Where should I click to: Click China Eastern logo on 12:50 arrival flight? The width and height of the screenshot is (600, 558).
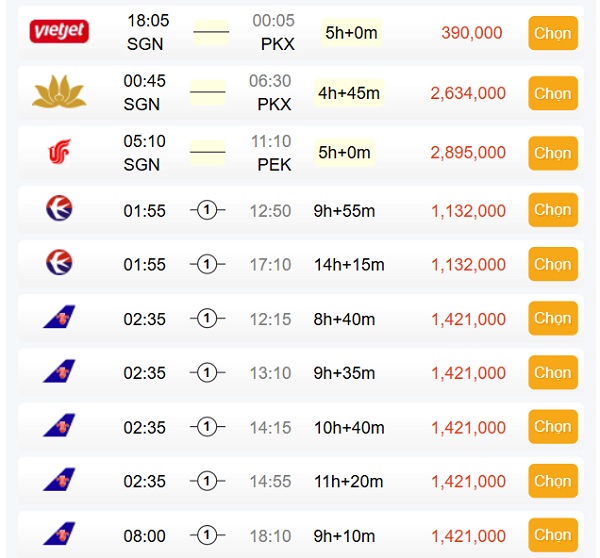(x=59, y=209)
